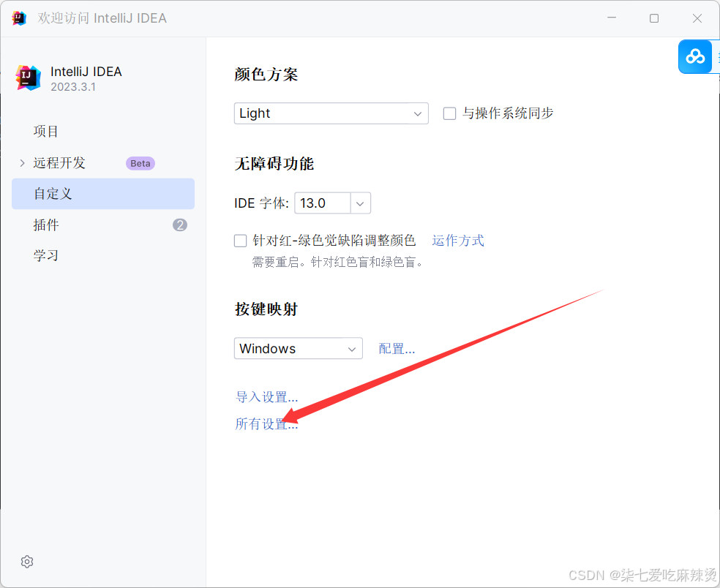The image size is (720, 588).
Task: Click the note 需要重启。针对红色盲和绿色盲。
Action: click(337, 262)
